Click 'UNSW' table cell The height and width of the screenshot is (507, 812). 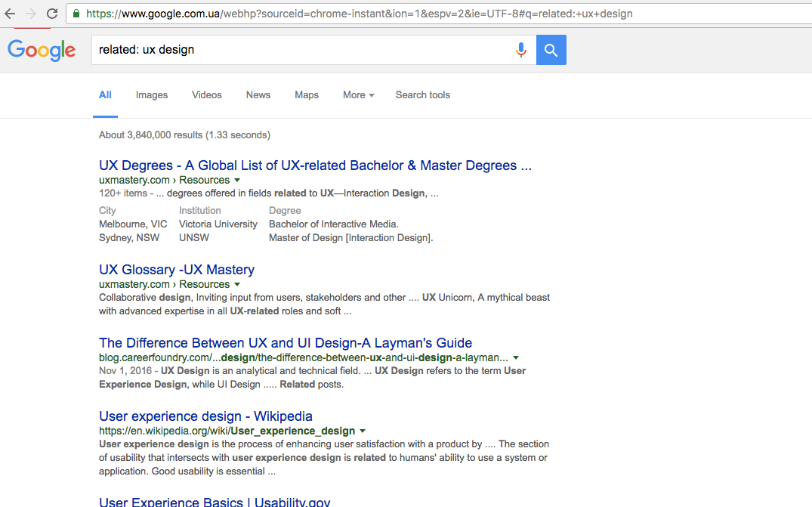(194, 237)
